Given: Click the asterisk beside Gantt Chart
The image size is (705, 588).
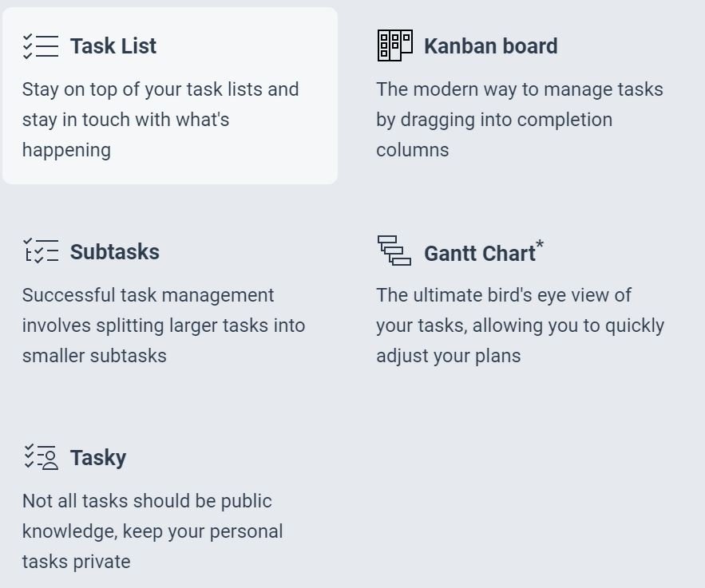Looking at the screenshot, I should [x=541, y=244].
